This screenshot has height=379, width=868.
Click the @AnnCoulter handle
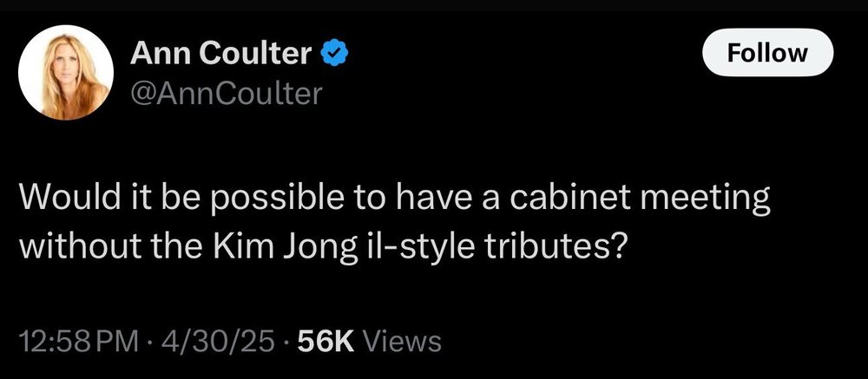pyautogui.click(x=226, y=93)
